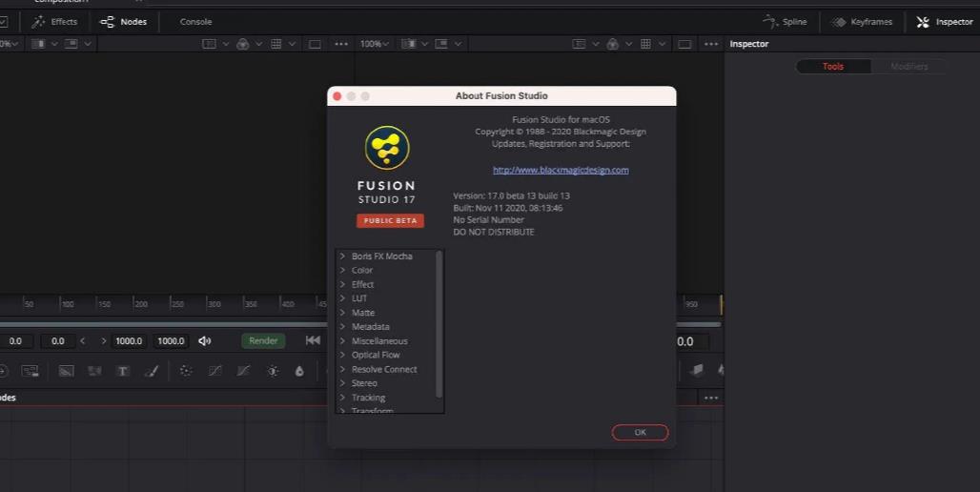This screenshot has width=980, height=492.
Task: Expand the Miscellaneous category
Action: [342, 340]
